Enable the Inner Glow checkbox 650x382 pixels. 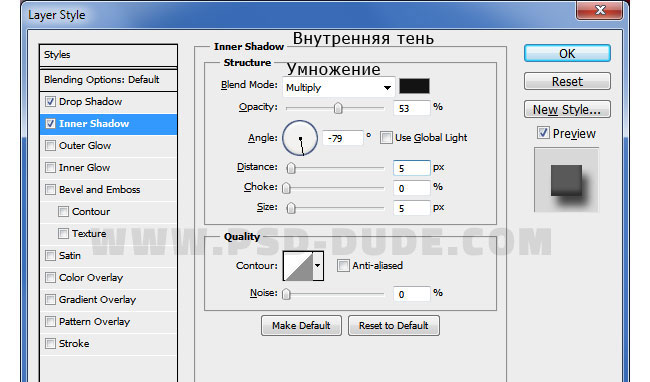[51, 167]
